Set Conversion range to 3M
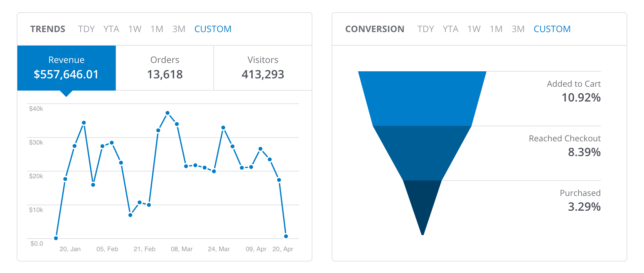 (x=518, y=29)
